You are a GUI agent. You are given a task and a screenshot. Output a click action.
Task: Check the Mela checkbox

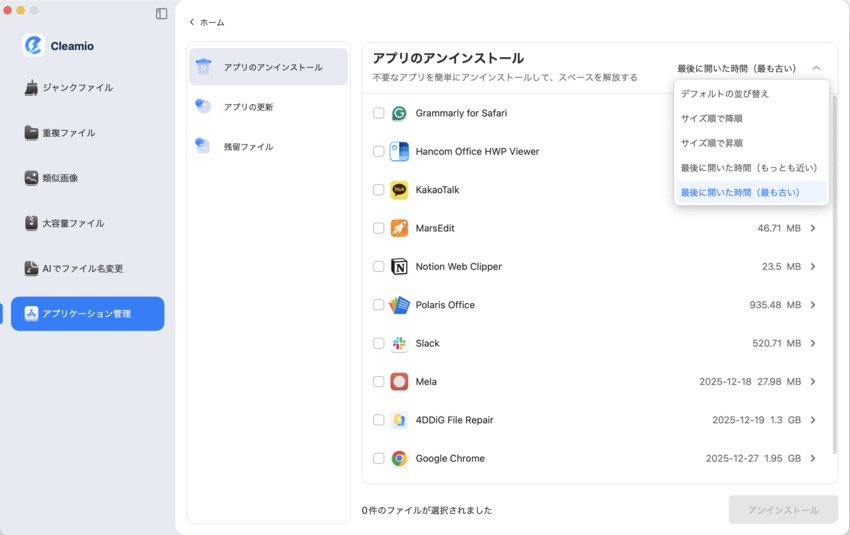[378, 382]
